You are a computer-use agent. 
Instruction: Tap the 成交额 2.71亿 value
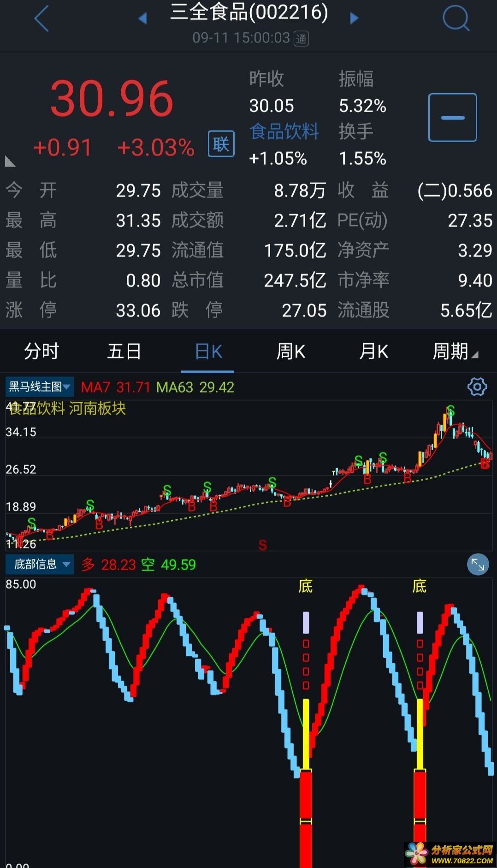[x=300, y=221]
